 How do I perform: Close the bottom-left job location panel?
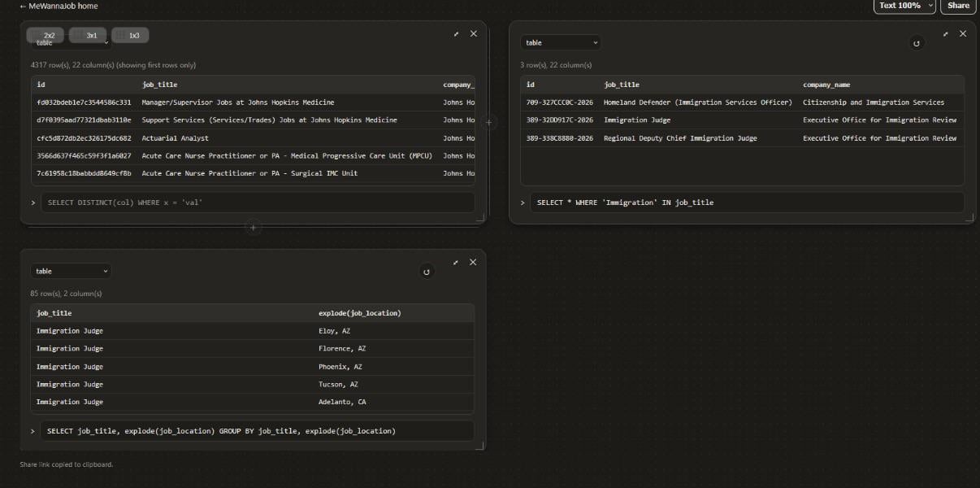click(473, 262)
